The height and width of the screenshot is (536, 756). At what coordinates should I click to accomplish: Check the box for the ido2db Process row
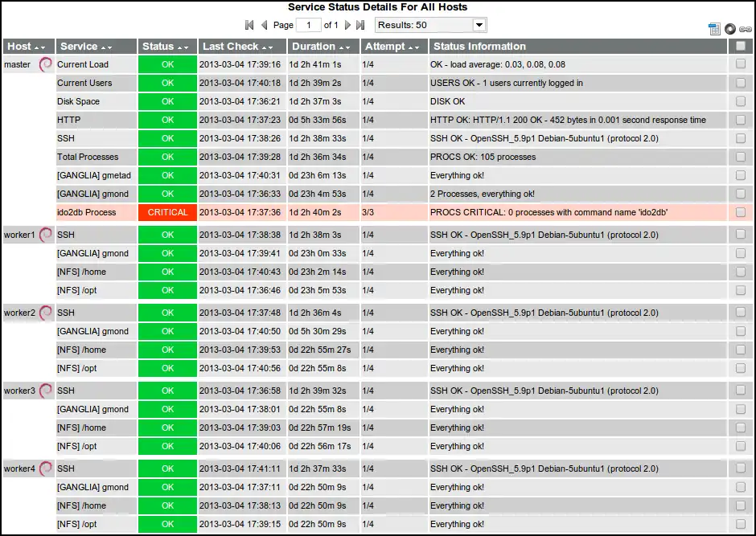pos(740,213)
